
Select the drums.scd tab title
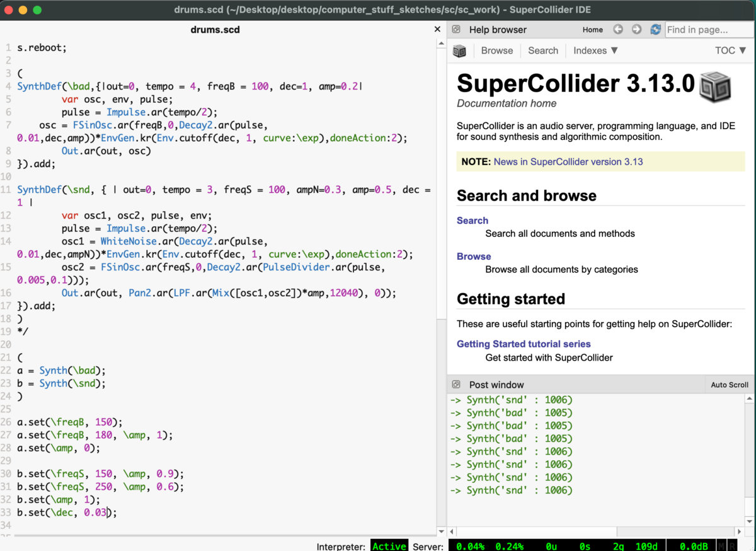point(215,30)
